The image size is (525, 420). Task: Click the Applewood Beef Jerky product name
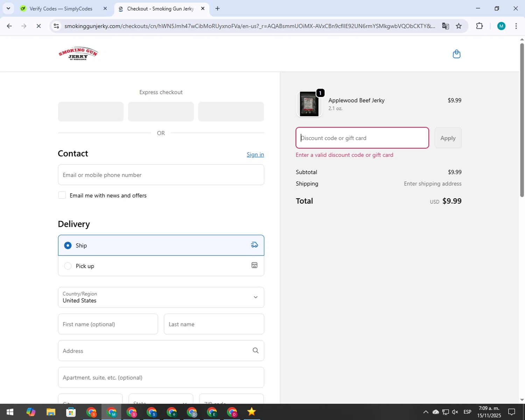[x=356, y=100]
